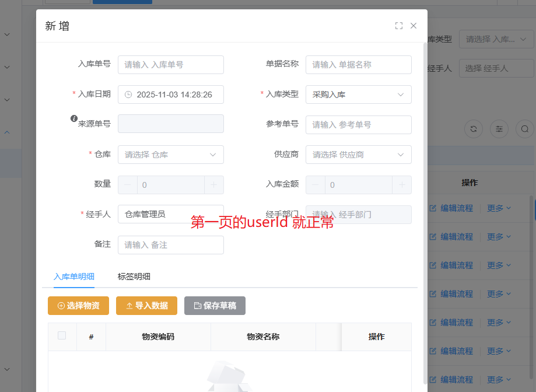Close the 新增 dialog
Screen dimensions: 536x392
pos(414,26)
